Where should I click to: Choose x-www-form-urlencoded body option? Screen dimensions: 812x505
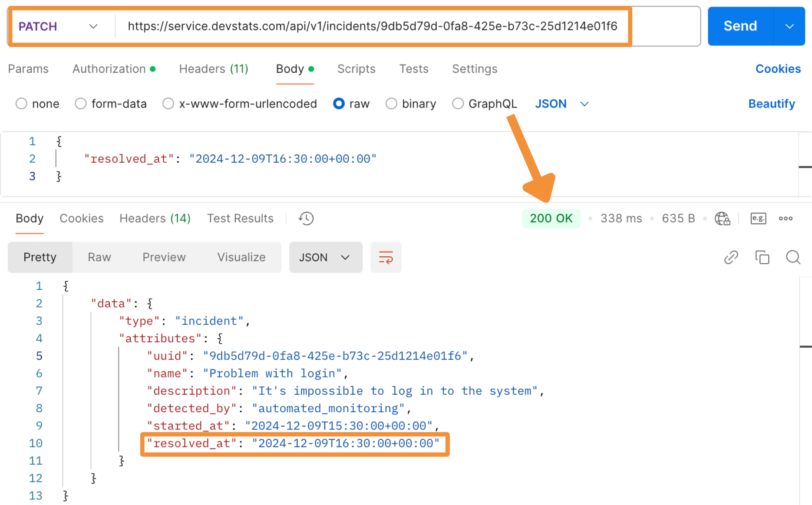coord(240,104)
